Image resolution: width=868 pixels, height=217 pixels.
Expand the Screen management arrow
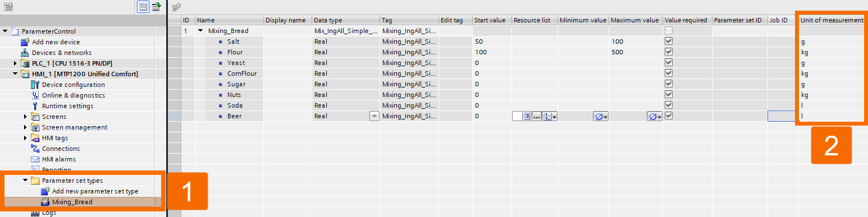(x=26, y=127)
